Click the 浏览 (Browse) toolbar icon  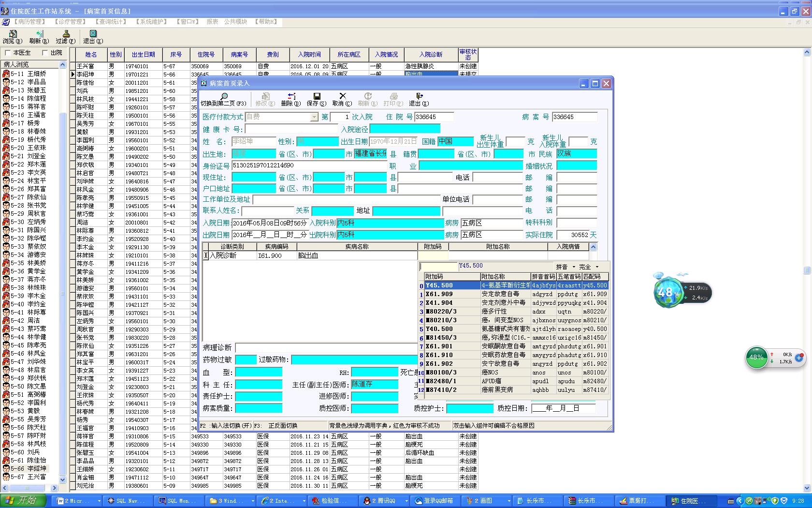click(13, 34)
